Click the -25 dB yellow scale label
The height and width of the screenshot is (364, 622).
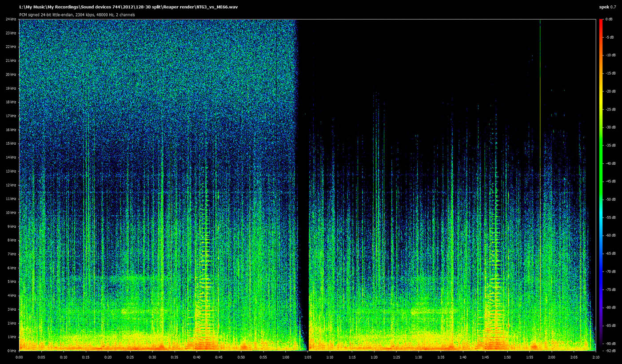tap(610, 109)
